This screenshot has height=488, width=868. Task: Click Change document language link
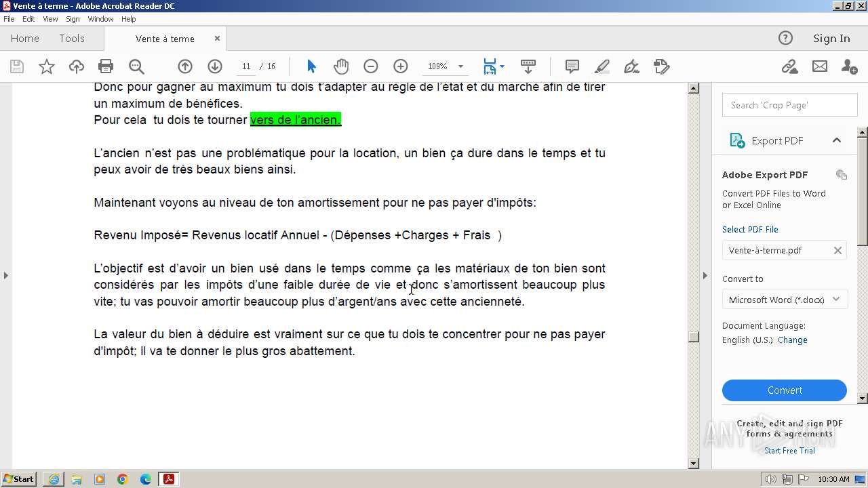pyautogui.click(x=793, y=340)
